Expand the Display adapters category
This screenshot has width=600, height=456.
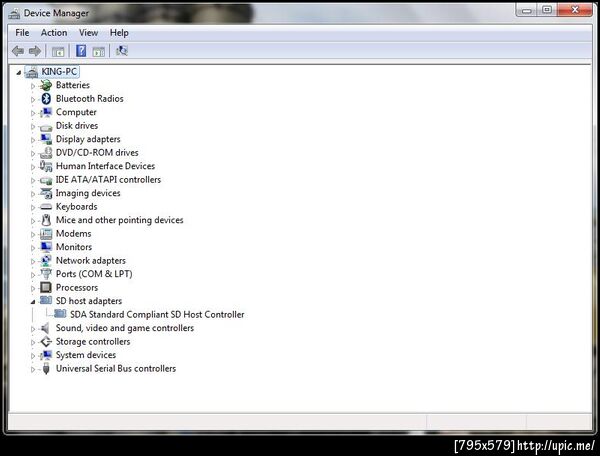(33, 140)
